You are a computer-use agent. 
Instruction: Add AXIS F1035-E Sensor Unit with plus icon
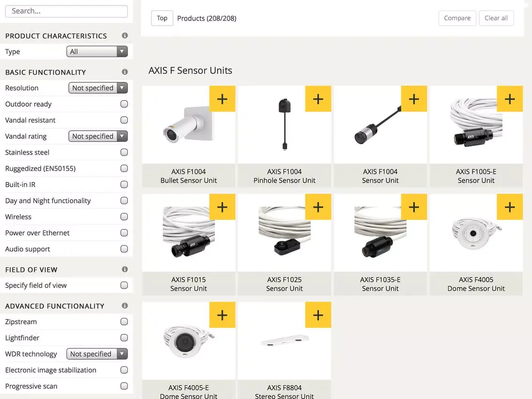[414, 207]
